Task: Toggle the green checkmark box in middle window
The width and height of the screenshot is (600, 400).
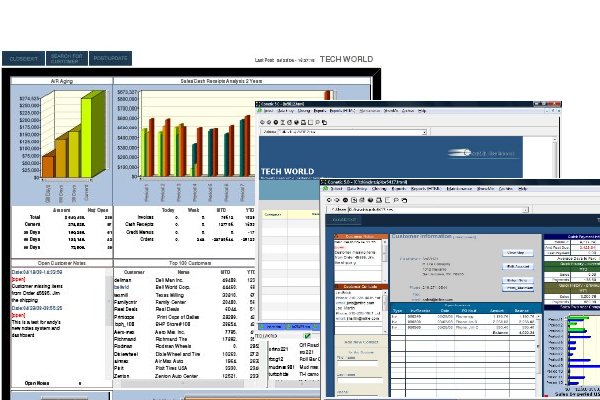Action: 307,336
